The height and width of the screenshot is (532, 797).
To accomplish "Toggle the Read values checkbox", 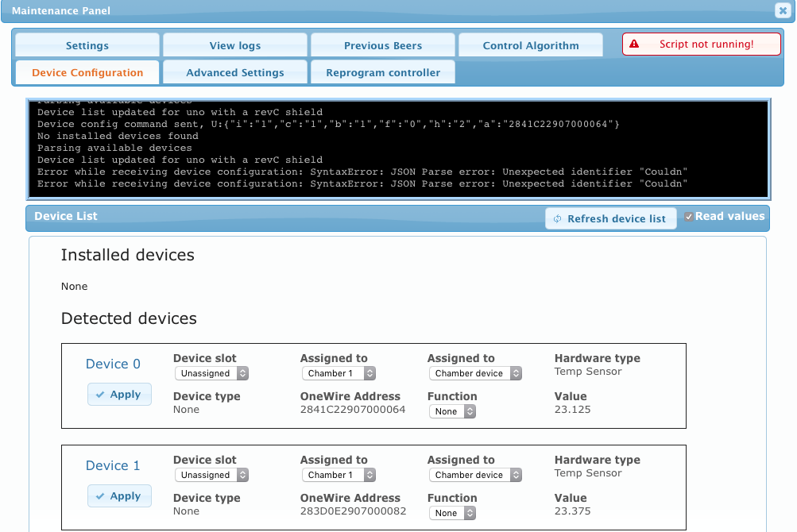I will pyautogui.click(x=689, y=217).
